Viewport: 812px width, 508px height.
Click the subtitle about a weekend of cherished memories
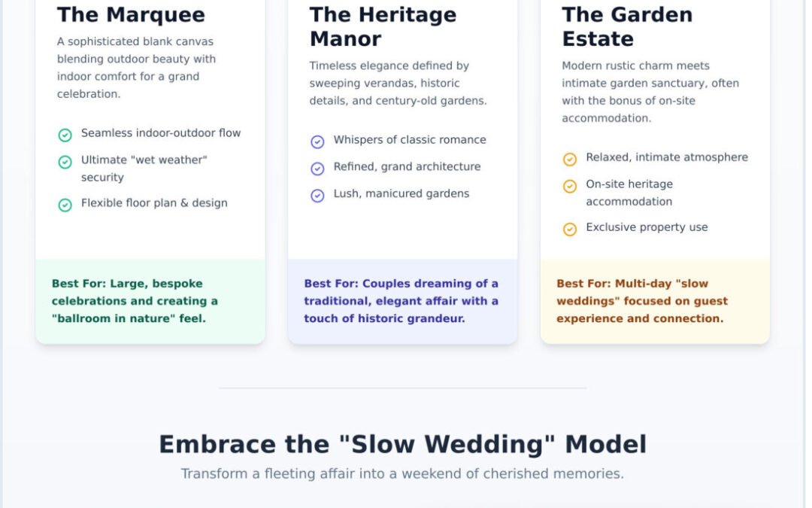click(402, 474)
